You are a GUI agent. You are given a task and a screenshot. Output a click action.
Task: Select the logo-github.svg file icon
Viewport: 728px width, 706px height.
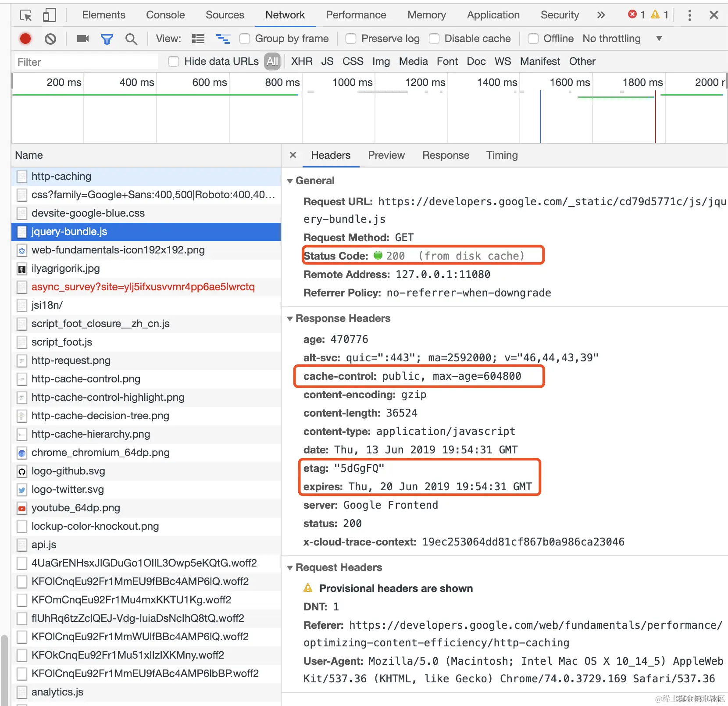(x=21, y=471)
